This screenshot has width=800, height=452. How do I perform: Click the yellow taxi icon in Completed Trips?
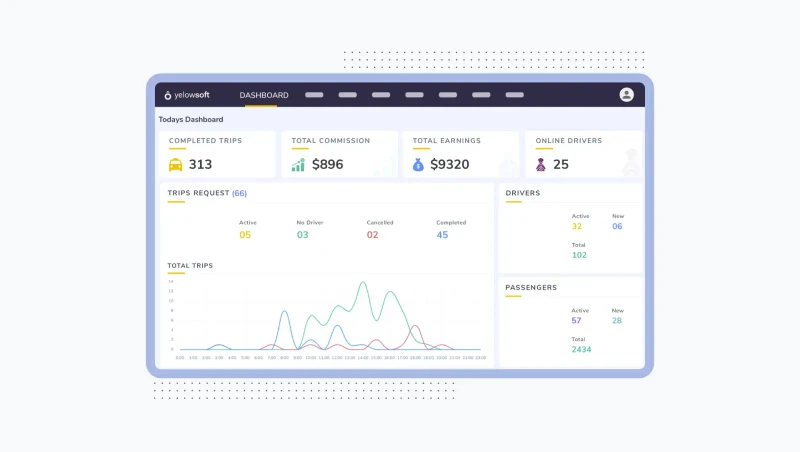point(176,165)
